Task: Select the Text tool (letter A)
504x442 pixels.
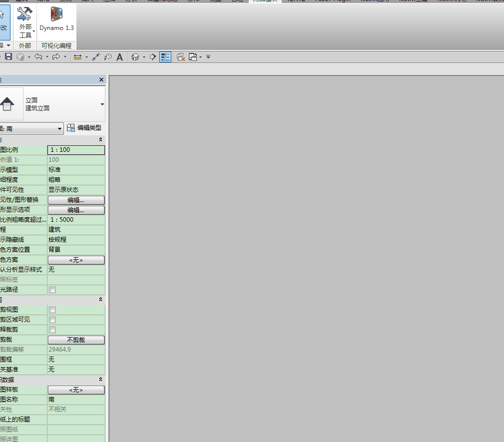Action: coord(119,57)
